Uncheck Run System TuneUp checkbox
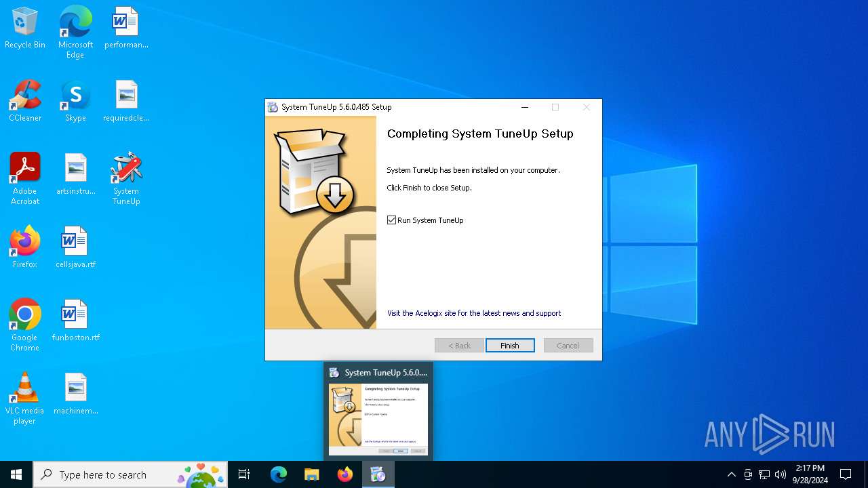This screenshot has width=868, height=488. point(391,220)
